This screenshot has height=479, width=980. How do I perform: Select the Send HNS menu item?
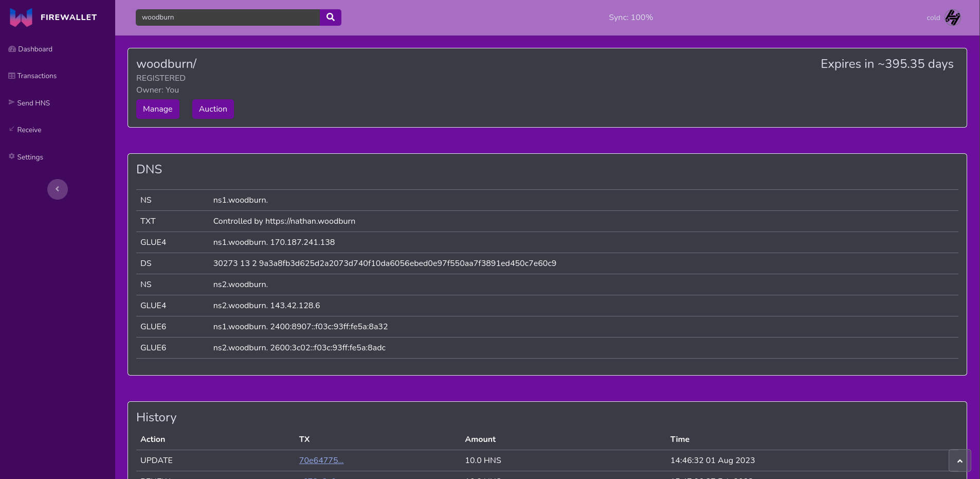(x=33, y=102)
